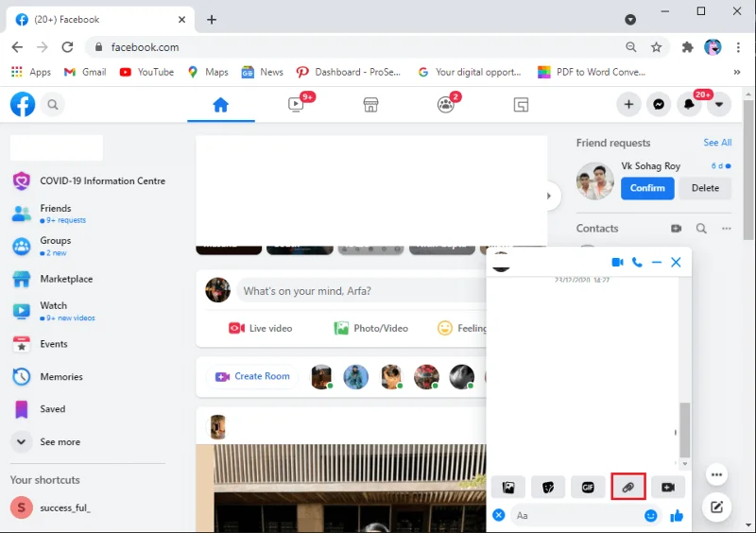Open Chrome's three-dot menu

(738, 47)
